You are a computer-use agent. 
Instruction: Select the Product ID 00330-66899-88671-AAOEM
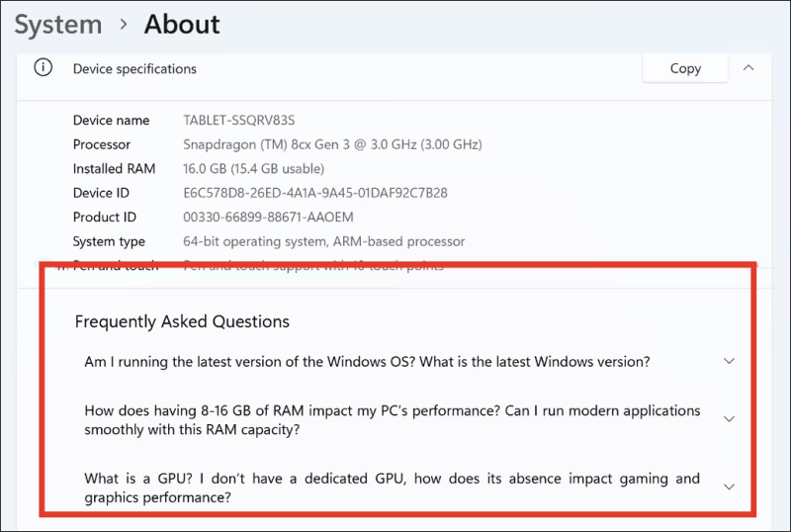pos(268,217)
